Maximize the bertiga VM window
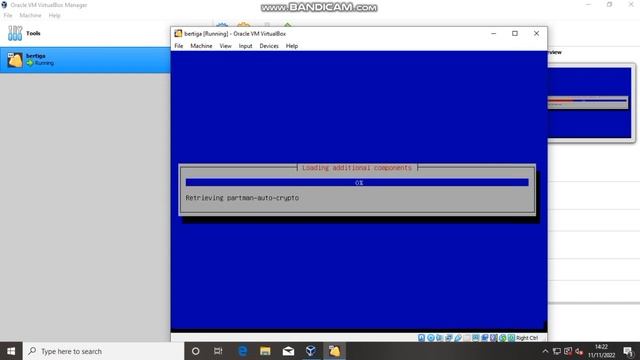The height and width of the screenshot is (360, 640). pyautogui.click(x=515, y=33)
